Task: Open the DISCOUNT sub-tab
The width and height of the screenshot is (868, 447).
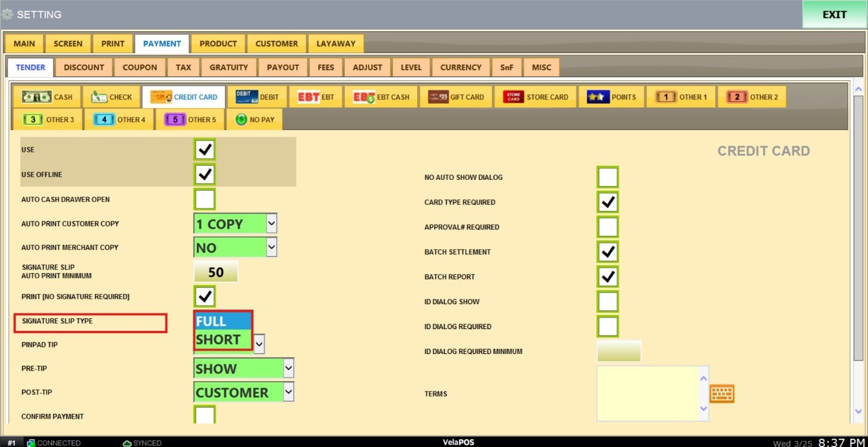Action: pyautogui.click(x=84, y=67)
